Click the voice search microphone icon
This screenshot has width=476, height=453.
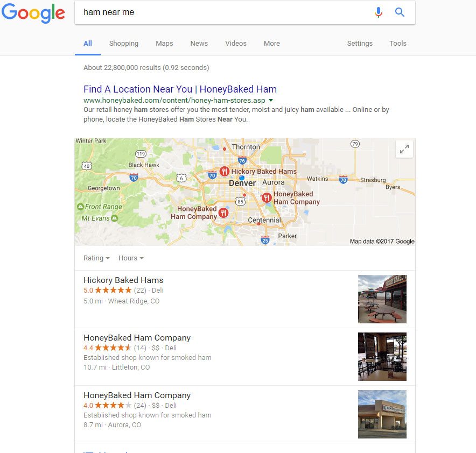(378, 12)
